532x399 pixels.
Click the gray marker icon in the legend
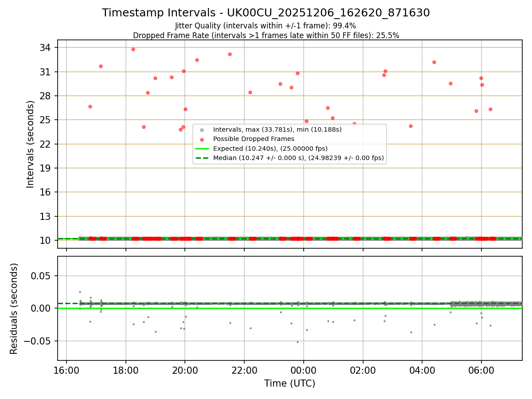pos(202,130)
